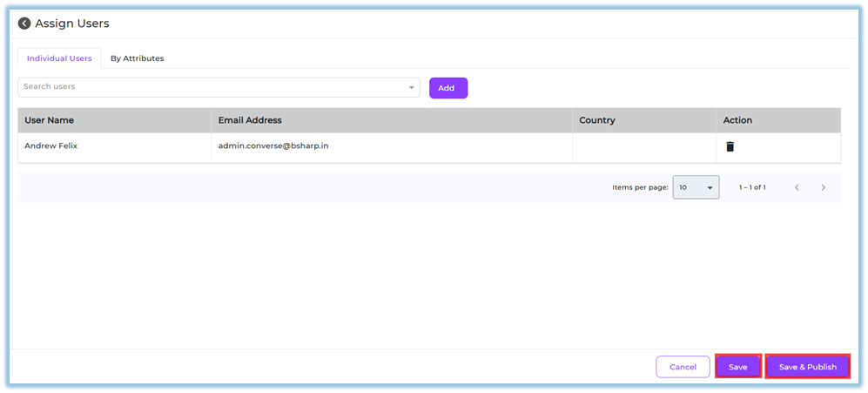
Task: Open the Items per page dropdown
Action: click(x=696, y=187)
